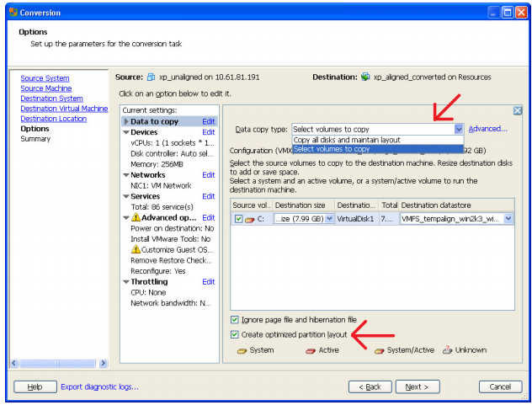
Task: Click the Total: 86 service(s) entry
Action: 162,207
